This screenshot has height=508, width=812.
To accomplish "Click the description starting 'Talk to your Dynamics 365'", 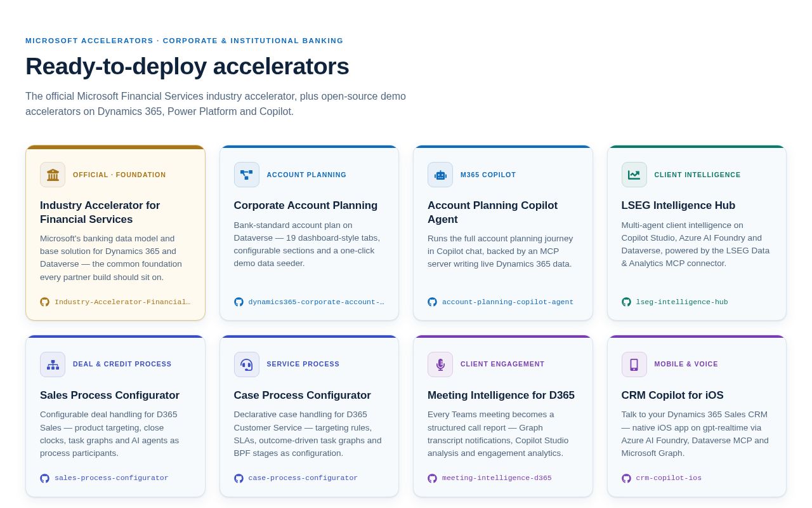I will 695,434.
